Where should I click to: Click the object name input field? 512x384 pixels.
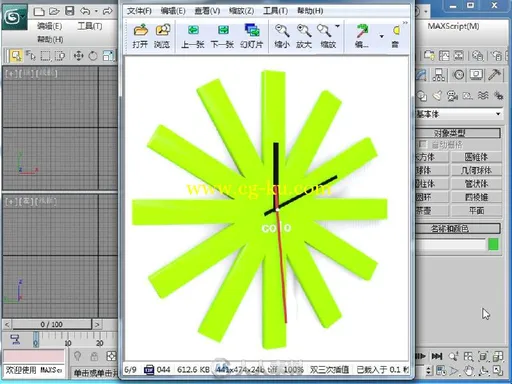click(450, 244)
